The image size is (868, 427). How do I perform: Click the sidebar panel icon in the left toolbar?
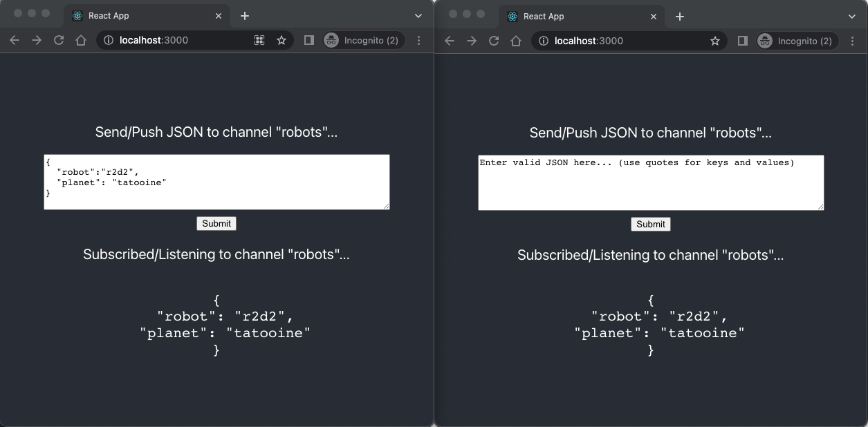pyautogui.click(x=308, y=40)
